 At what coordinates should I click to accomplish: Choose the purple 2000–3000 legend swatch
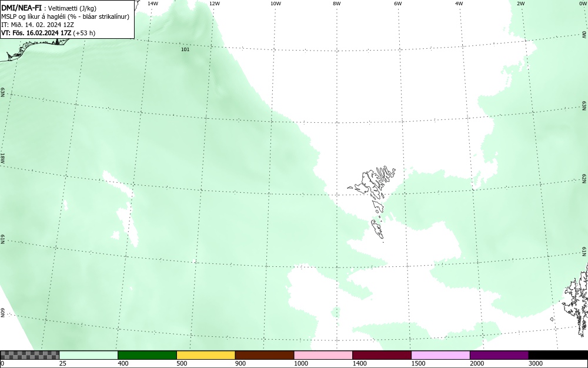pyautogui.click(x=499, y=355)
